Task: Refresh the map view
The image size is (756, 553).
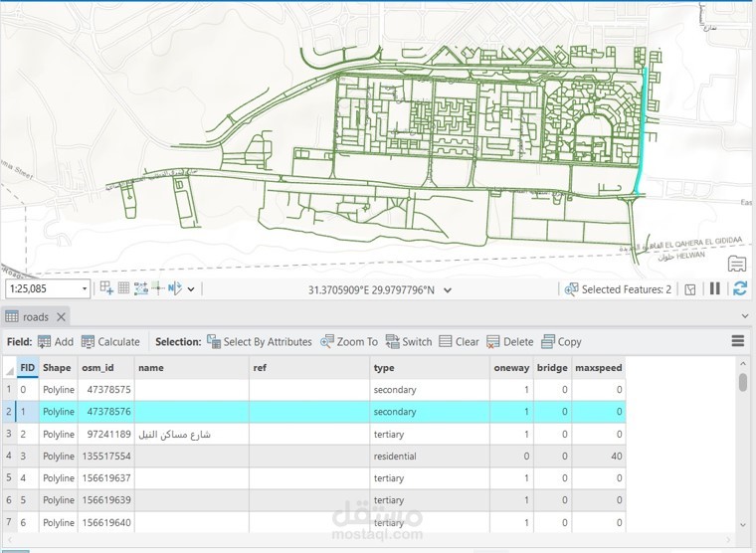Action: click(x=739, y=289)
